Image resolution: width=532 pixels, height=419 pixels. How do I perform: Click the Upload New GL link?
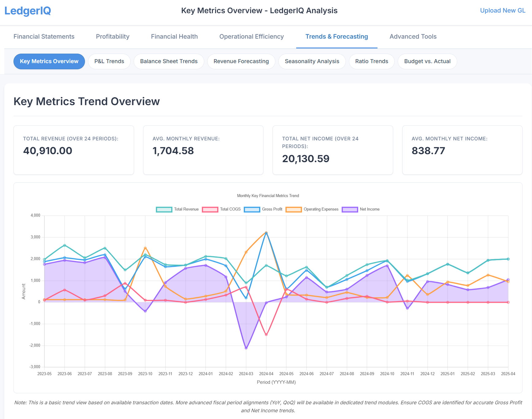[503, 10]
